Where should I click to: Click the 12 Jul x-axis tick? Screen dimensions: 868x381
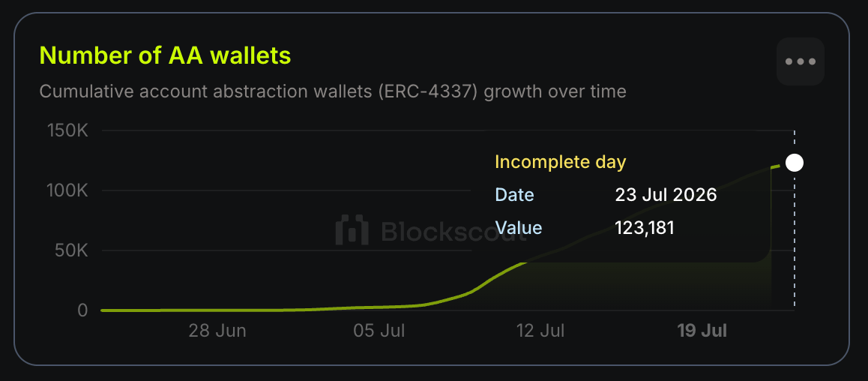tap(540, 331)
